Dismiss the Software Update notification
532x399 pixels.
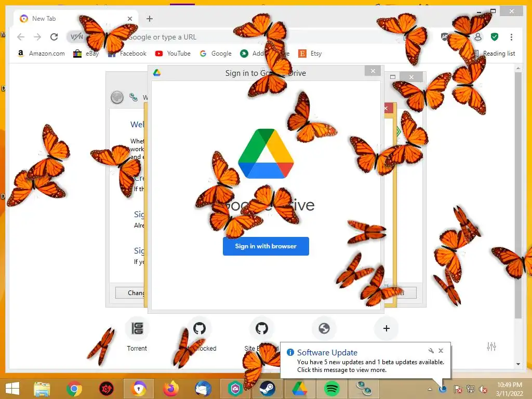(x=441, y=351)
